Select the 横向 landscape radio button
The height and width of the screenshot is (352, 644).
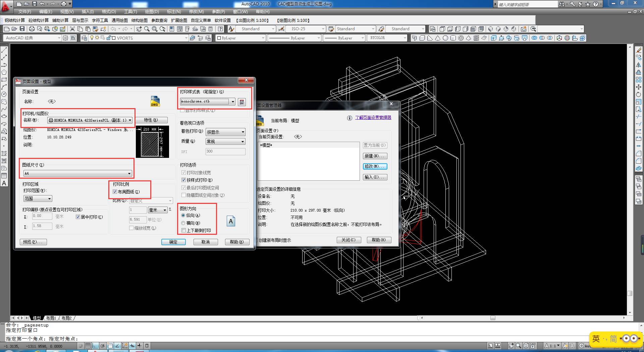183,223
